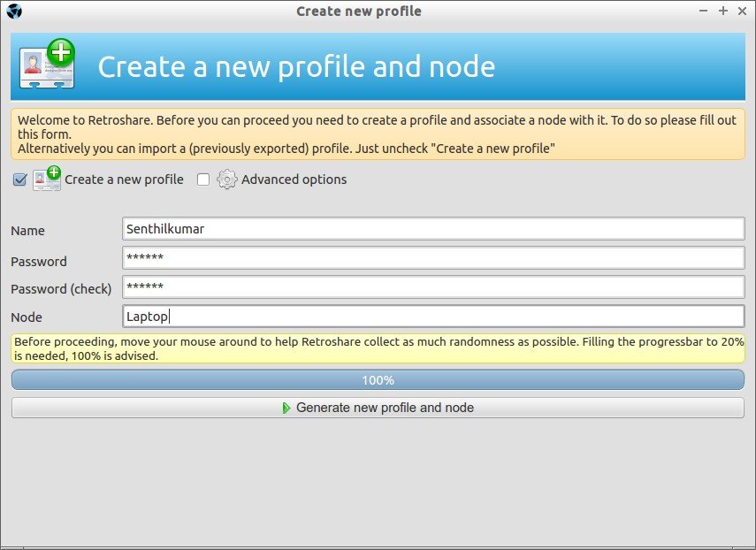This screenshot has height=550, width=756.
Task: Click the Name field containing Senthilkumar
Action: point(433,229)
